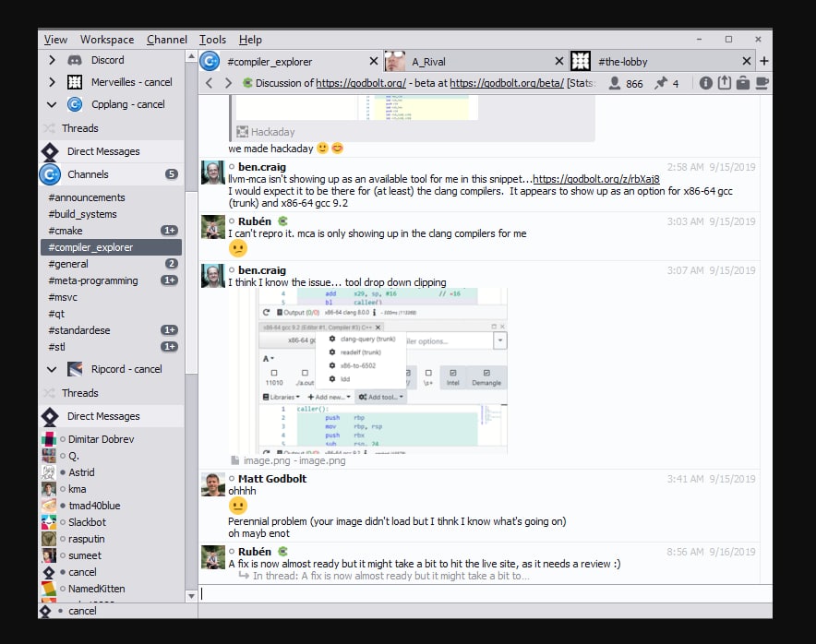Open Dimitar Dobrev's avatar in DM list
The image size is (816, 644).
tap(48, 439)
